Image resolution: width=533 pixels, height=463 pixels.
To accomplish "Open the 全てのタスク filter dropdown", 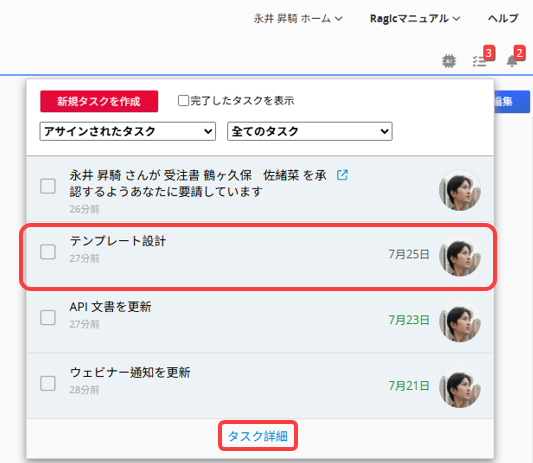I will (x=310, y=131).
